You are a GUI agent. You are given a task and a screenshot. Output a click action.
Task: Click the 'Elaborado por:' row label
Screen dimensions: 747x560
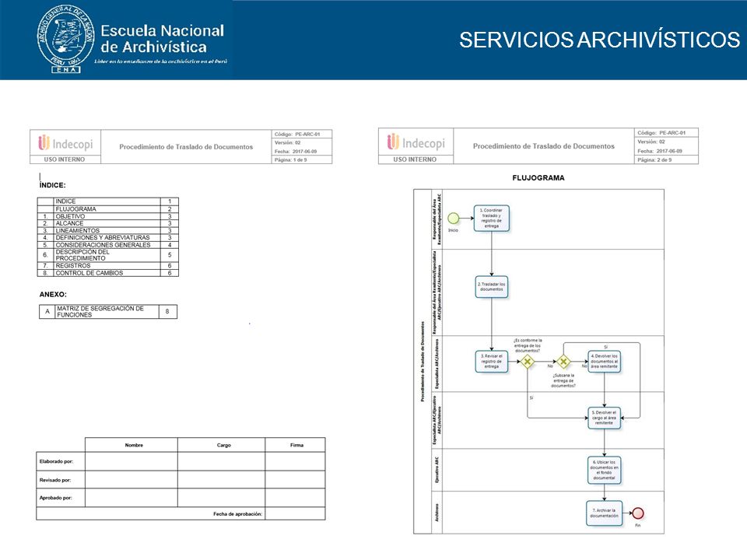click(x=56, y=461)
